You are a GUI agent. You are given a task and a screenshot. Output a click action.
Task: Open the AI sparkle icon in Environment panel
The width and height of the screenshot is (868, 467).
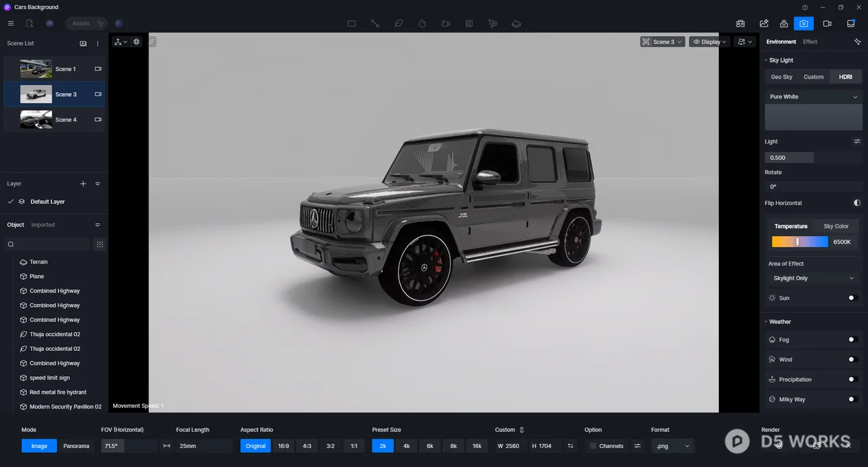pos(857,41)
